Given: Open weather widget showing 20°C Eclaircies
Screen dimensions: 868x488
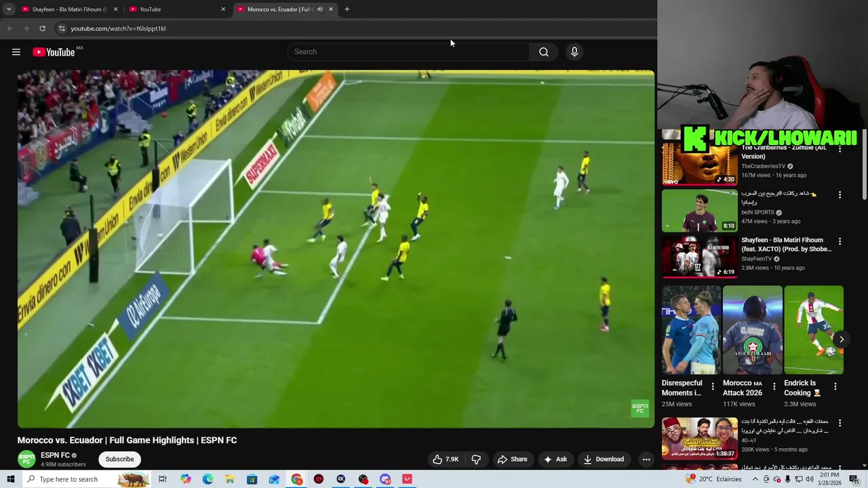Looking at the screenshot, I should coord(715,479).
